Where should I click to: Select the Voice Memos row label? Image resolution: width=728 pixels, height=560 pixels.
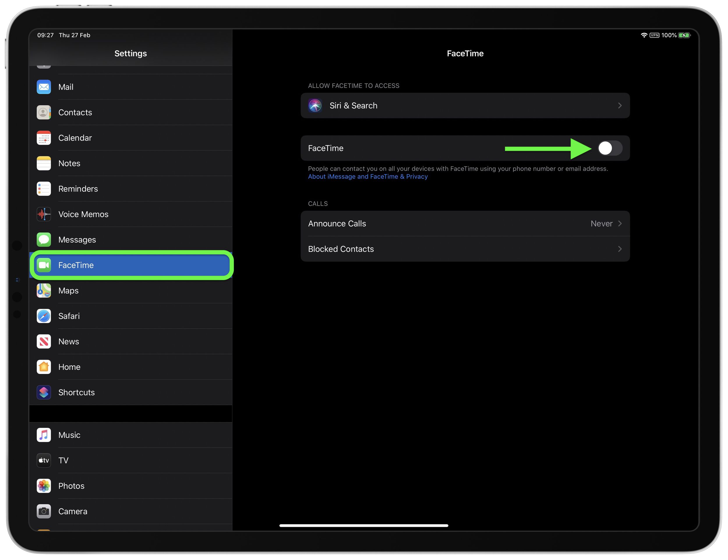(83, 214)
